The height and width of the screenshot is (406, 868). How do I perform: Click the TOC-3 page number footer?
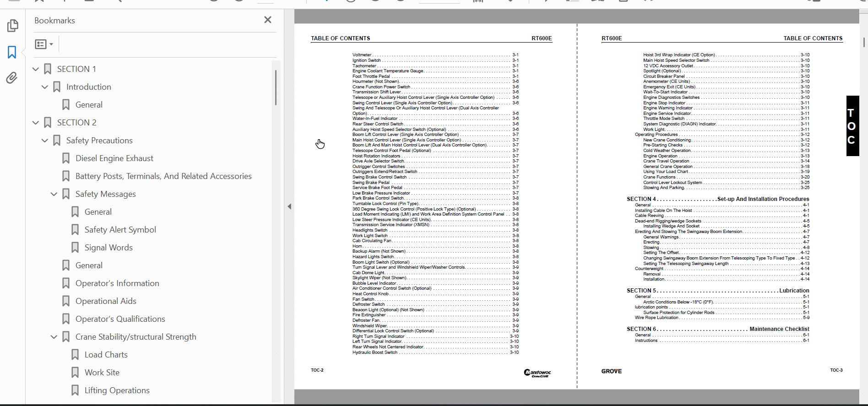click(x=836, y=370)
